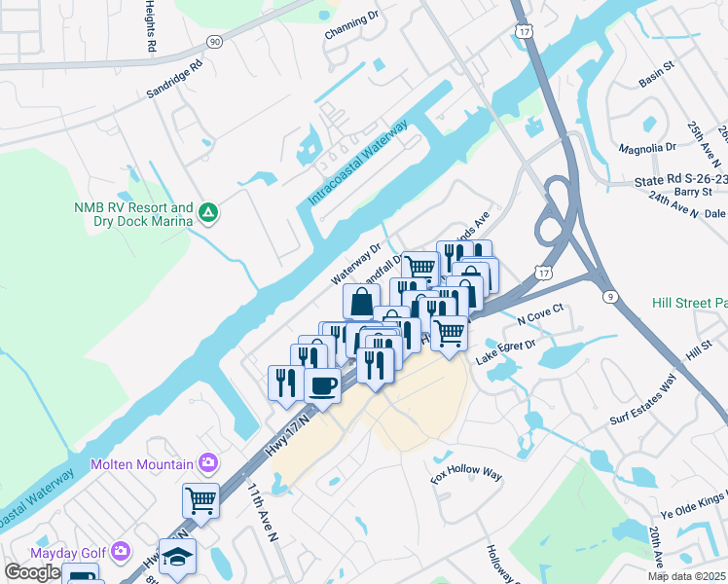Image resolution: width=728 pixels, height=584 pixels.
Task: Select the Molten Mountain camera marker
Action: [x=208, y=463]
